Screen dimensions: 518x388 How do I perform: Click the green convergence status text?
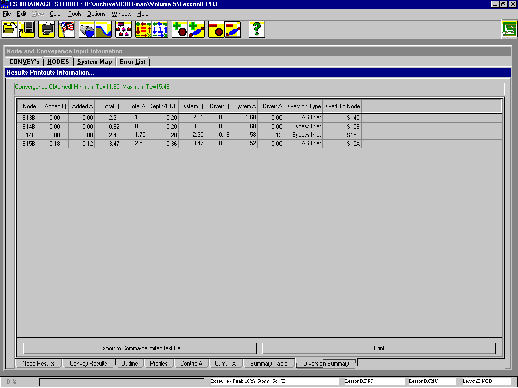(x=92, y=87)
